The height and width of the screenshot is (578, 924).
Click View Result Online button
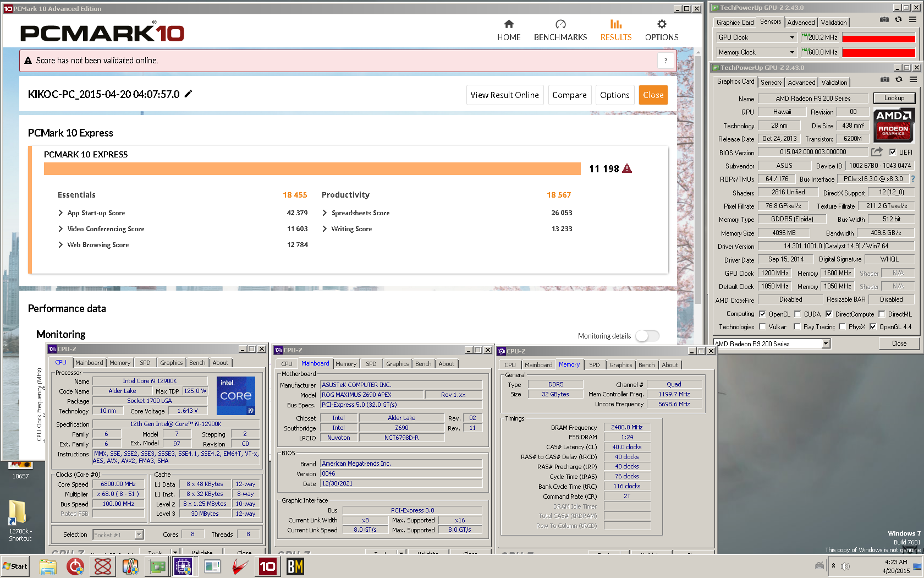[505, 95]
